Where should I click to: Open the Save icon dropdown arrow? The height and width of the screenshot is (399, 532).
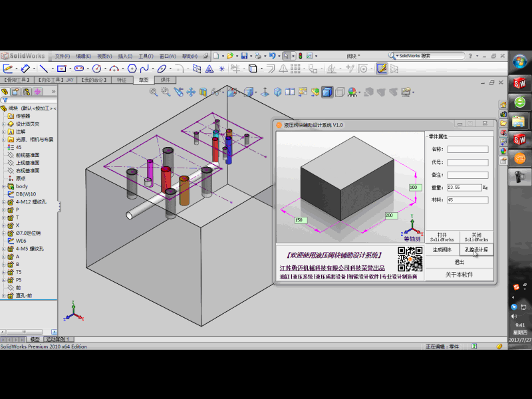click(251, 56)
